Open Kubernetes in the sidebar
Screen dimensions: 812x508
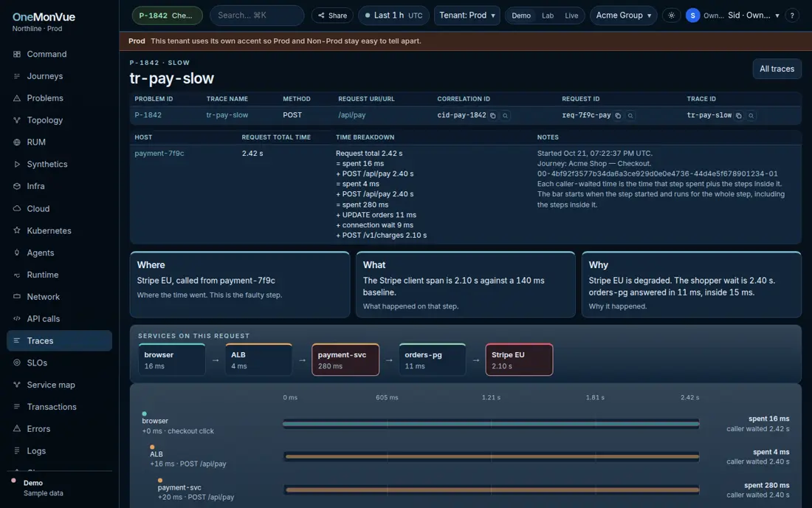click(x=60, y=230)
